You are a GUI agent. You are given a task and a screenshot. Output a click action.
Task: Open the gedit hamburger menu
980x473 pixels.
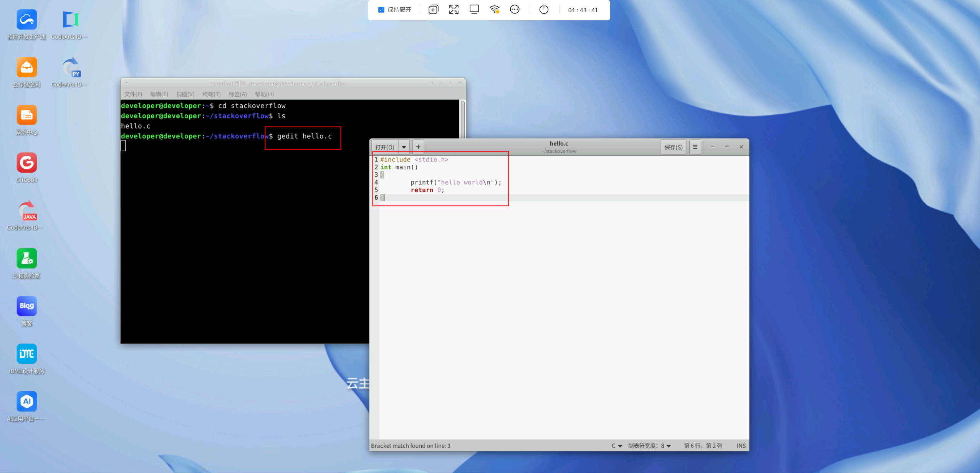coord(695,147)
